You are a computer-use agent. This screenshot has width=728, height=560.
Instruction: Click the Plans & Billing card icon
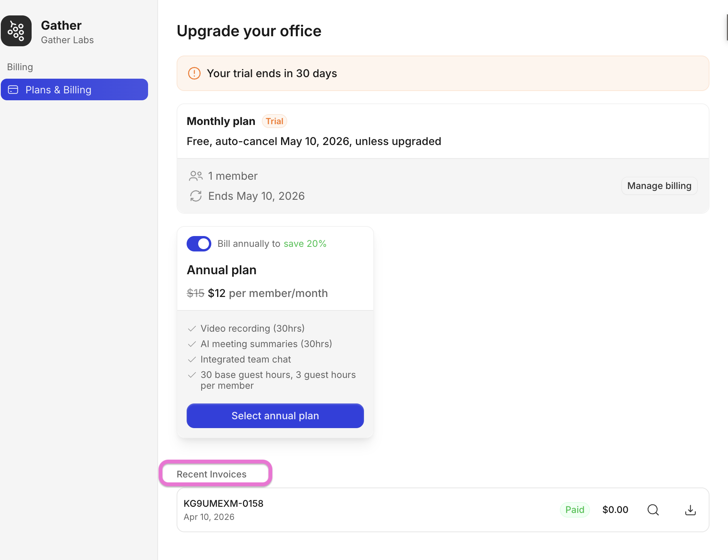tap(13, 89)
